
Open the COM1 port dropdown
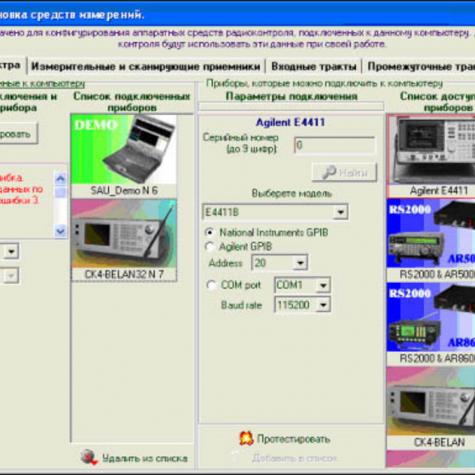pyautogui.click(x=323, y=285)
